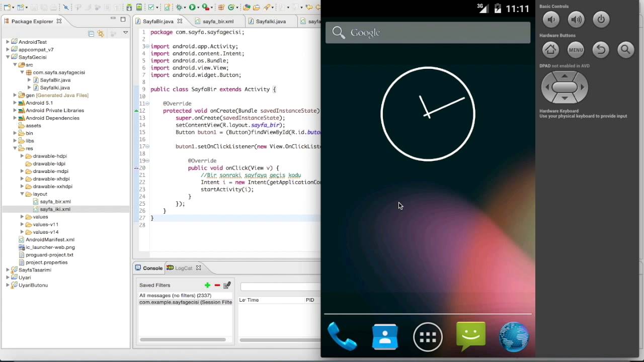Screen dimensions: 644x362
Task: Add a new LogCat filter with green plus
Action: (207, 285)
